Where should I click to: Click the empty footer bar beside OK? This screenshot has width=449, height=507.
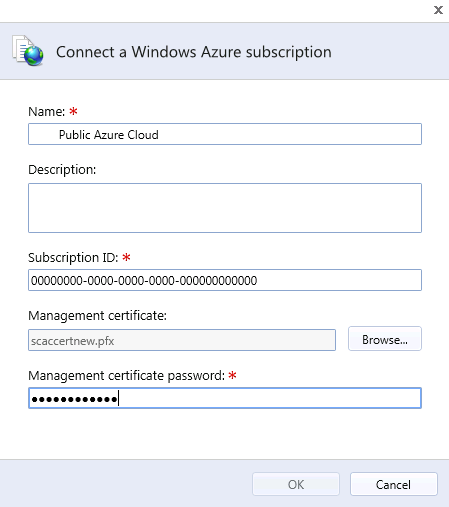click(126, 484)
